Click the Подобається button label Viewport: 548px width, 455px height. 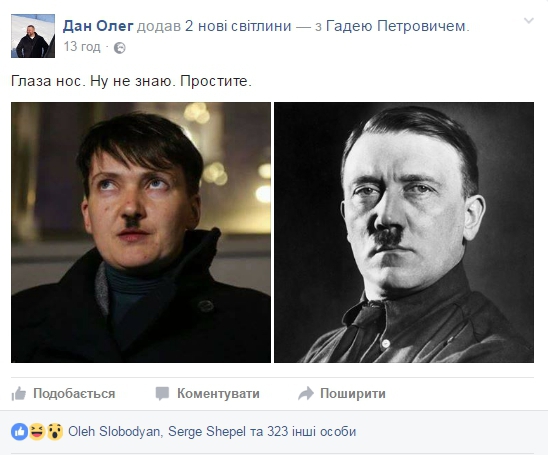74,393
